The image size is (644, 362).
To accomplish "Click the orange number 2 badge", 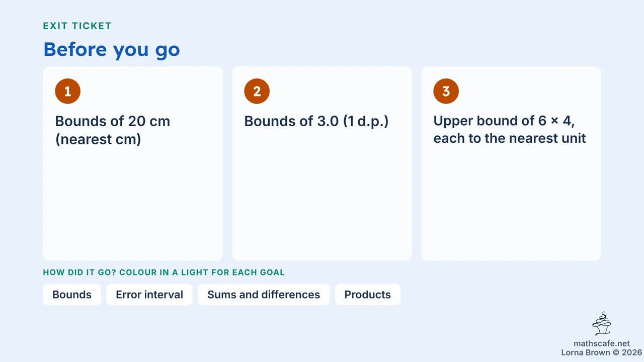I will click(x=257, y=92).
